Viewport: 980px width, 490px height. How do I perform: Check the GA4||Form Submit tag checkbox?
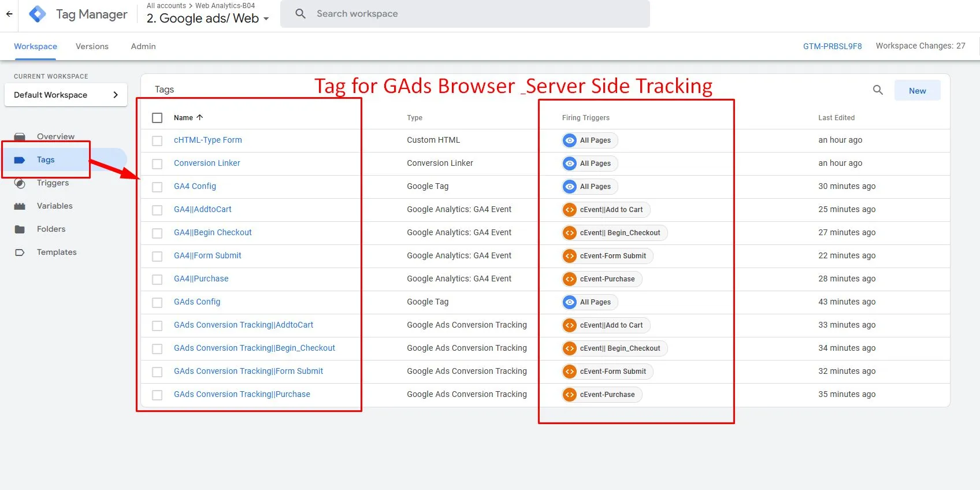157,257
